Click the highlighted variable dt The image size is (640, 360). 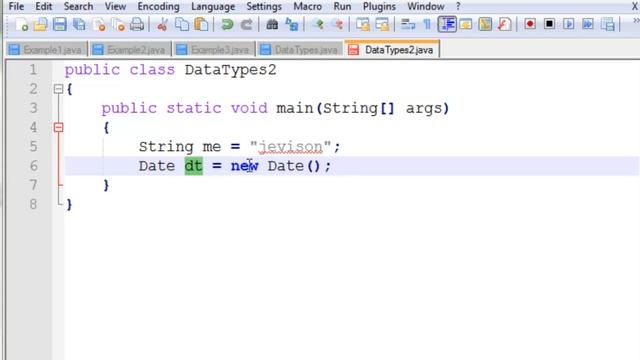coord(193,166)
